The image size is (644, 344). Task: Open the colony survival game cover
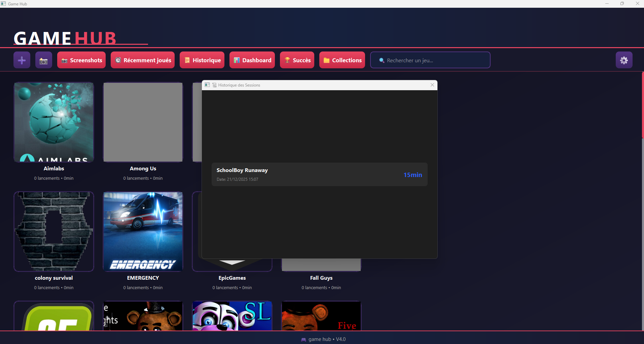(x=54, y=232)
